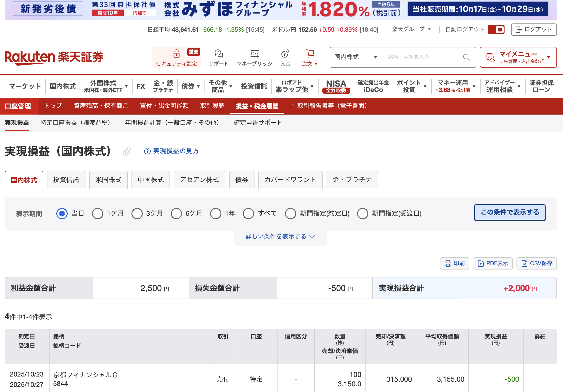The image size is (563, 392).
Task: Type in the 銘柄・用語を入力 search field
Action: pos(422,57)
